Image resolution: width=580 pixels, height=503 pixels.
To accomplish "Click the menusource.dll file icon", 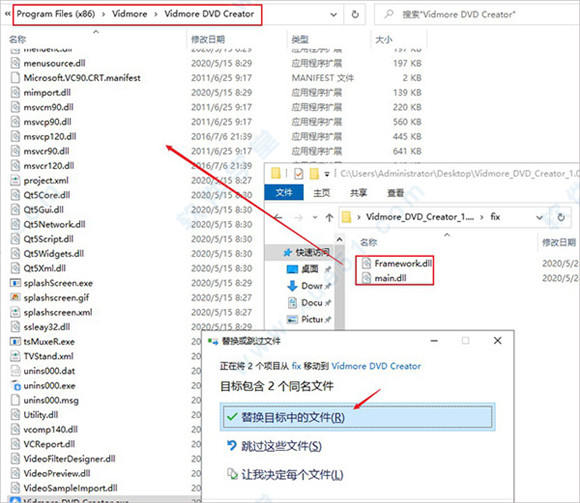I will point(15,63).
